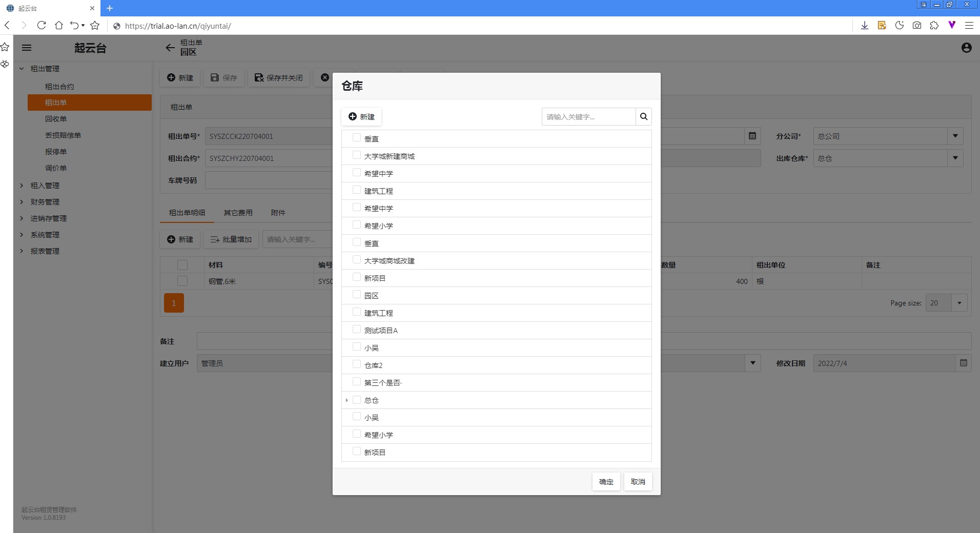Expand the 报表管理 sidebar group

click(22, 251)
